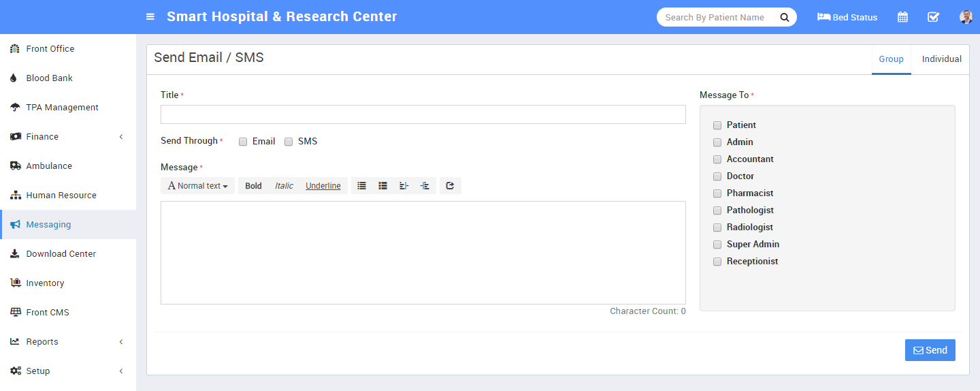Apply Bold formatting
Screen dimensions: 980x391
(x=253, y=186)
